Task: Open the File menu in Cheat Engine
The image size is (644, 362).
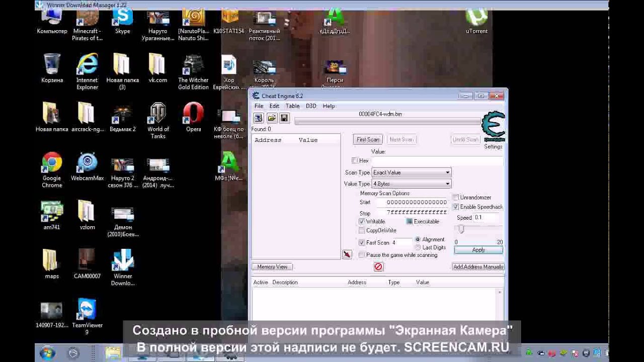Action: 259,106
